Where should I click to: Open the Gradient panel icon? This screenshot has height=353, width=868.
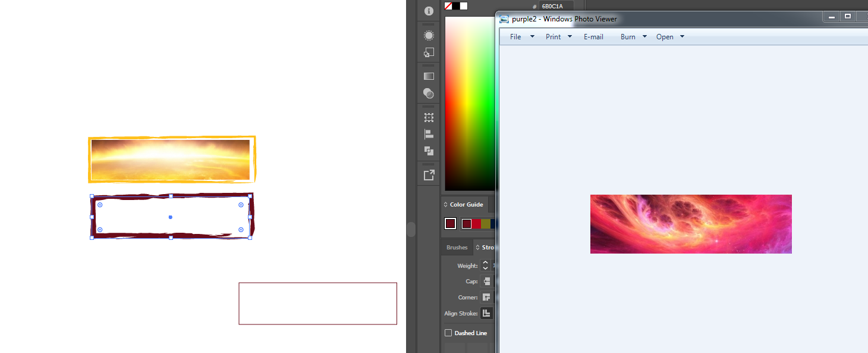[x=429, y=76]
